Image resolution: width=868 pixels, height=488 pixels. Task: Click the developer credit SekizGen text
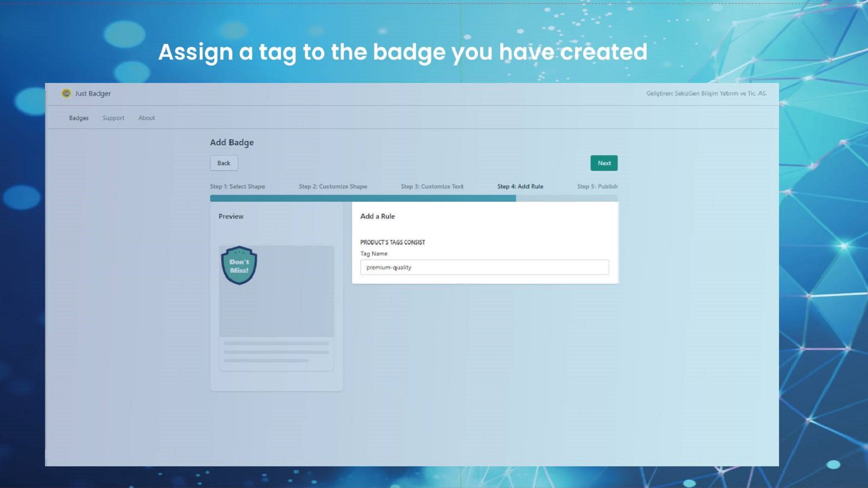pos(706,93)
